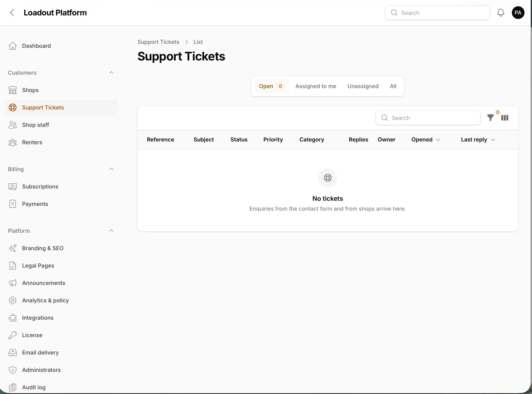Click the Legal Pages document icon
Viewport: 532px width, 394px height.
click(12, 266)
